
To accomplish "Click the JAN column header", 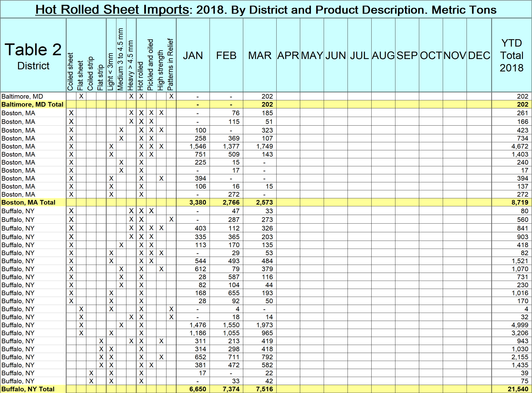I will pos(193,55).
